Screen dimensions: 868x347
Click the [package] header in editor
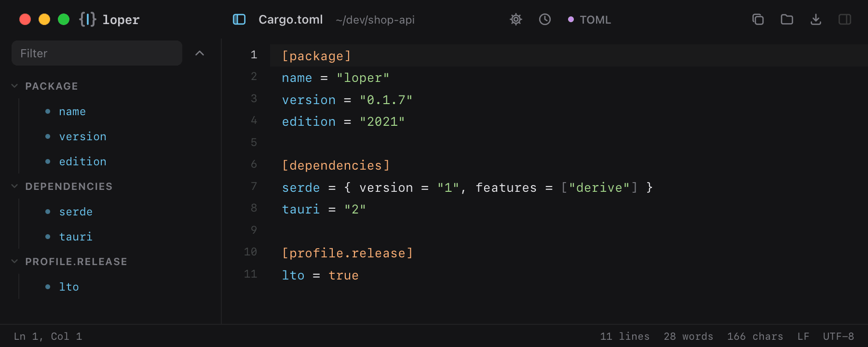316,56
